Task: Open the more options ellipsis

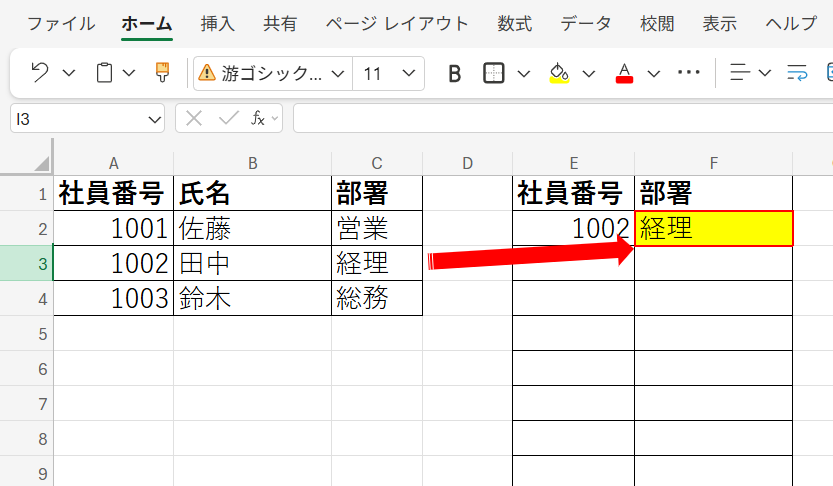Action: click(x=689, y=73)
